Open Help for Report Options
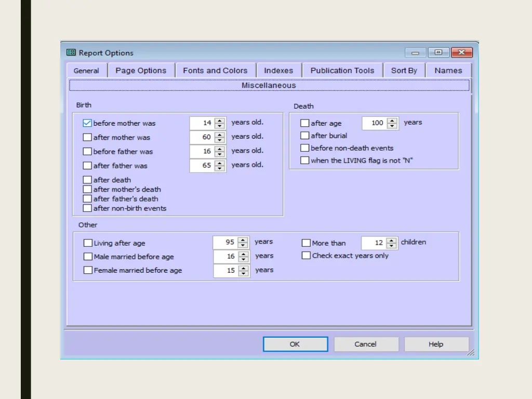Screen dimensions: 532x399 coord(436,344)
